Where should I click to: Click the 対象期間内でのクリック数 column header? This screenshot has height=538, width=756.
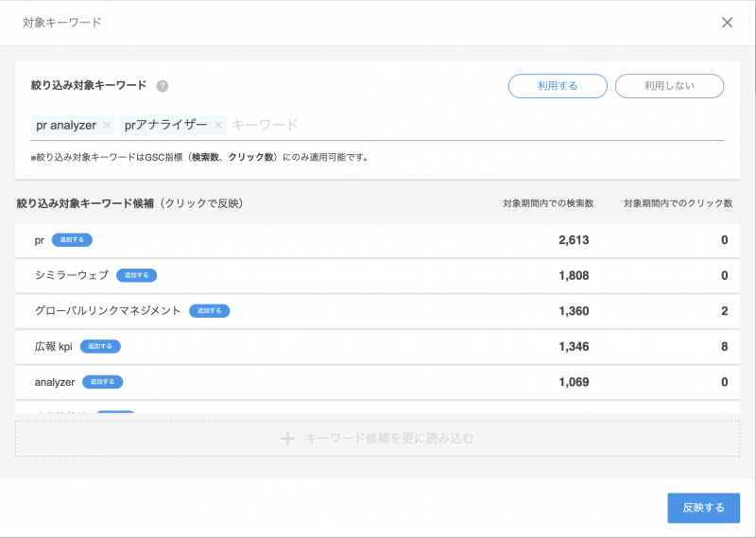678,203
